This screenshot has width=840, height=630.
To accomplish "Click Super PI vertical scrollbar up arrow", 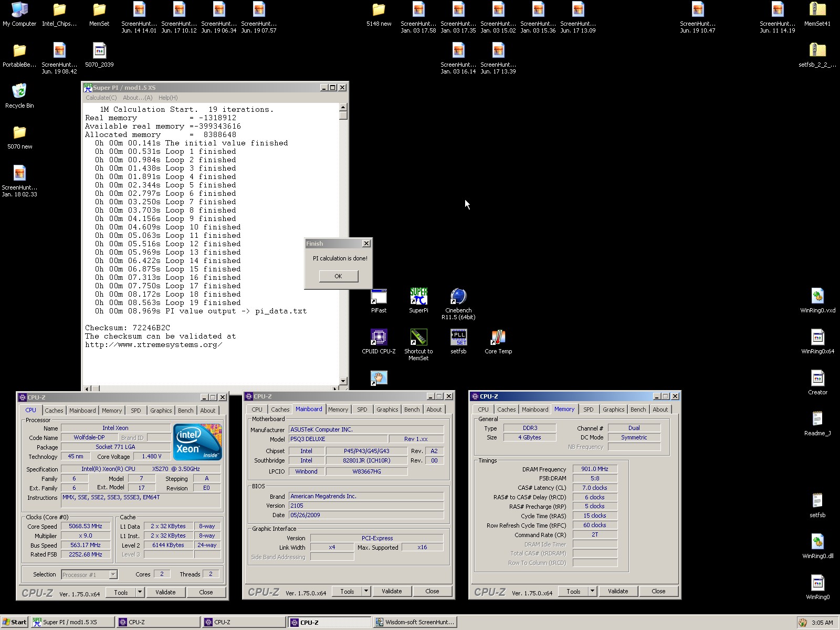I will pos(343,107).
